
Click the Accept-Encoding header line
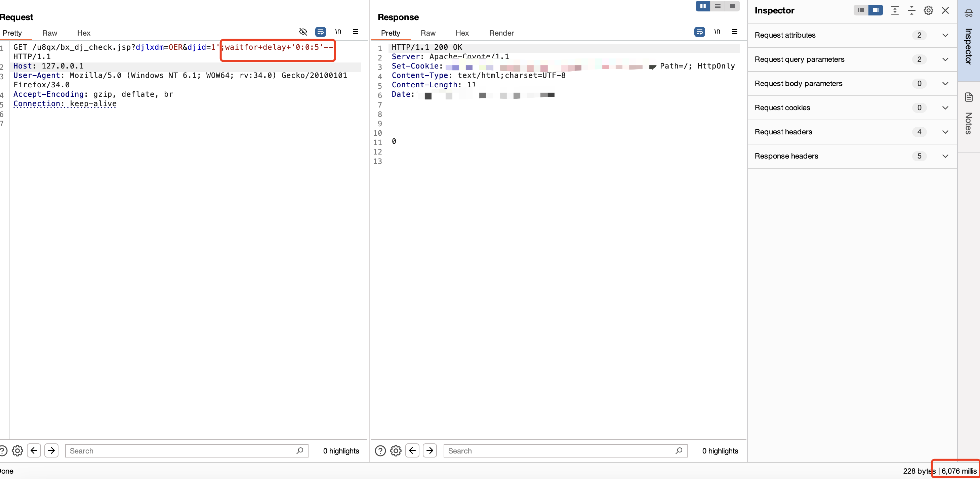(x=93, y=94)
